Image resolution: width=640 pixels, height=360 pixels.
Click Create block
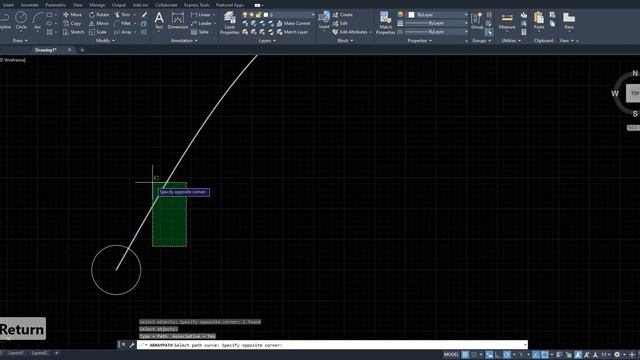(x=342, y=14)
